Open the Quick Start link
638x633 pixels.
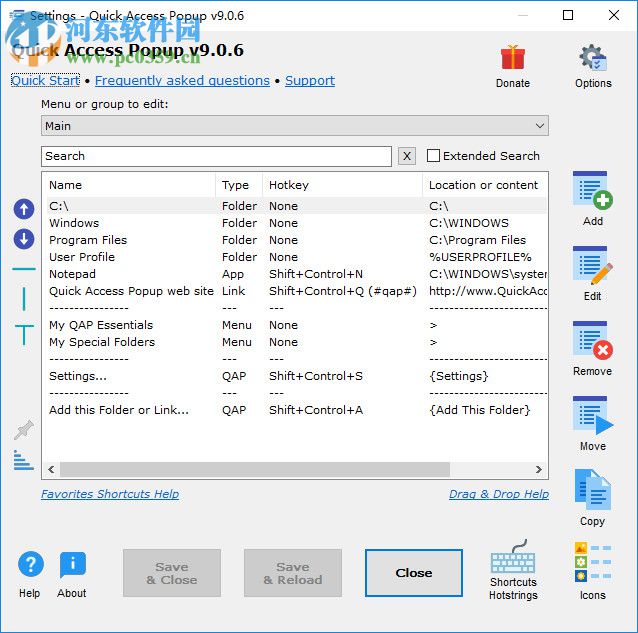pyautogui.click(x=46, y=81)
